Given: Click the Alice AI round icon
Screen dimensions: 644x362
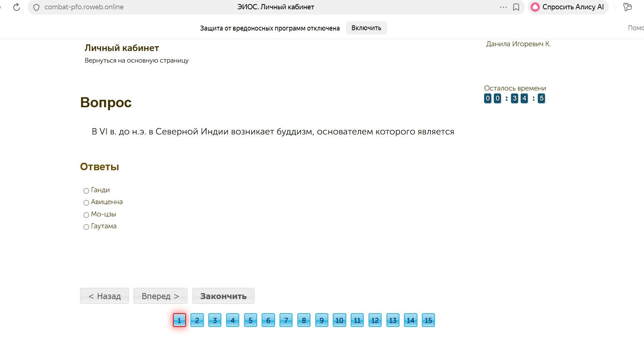Looking at the screenshot, I should tap(535, 7).
